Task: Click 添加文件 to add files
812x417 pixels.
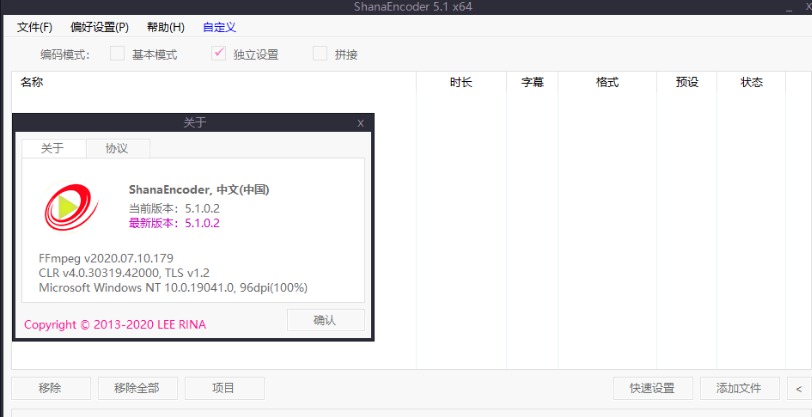Action: (x=740, y=388)
